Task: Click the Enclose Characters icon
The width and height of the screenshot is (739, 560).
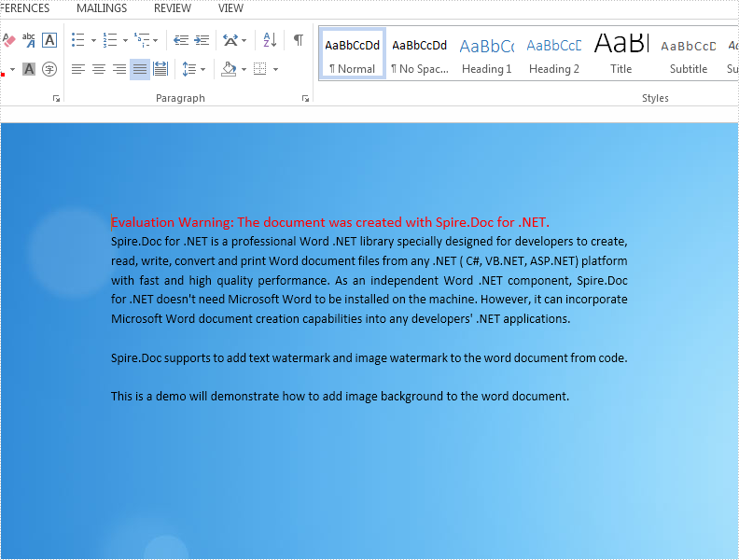Action: pos(49,69)
